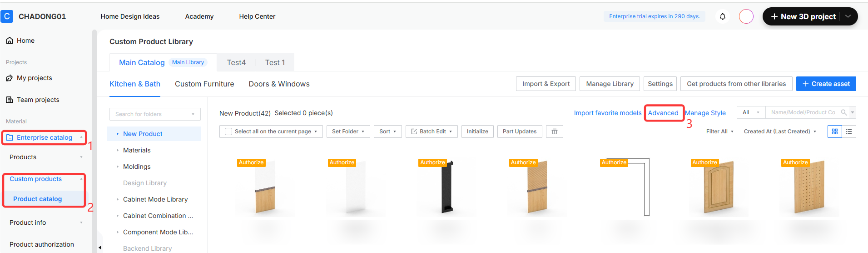Select the arched cabinet door thumbnail
Screen dimensions: 868x253
[x=719, y=187]
